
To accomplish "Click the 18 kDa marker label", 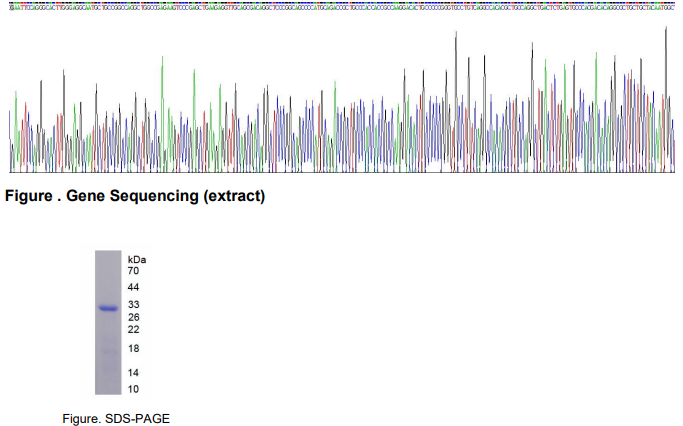I will pos(134,349).
